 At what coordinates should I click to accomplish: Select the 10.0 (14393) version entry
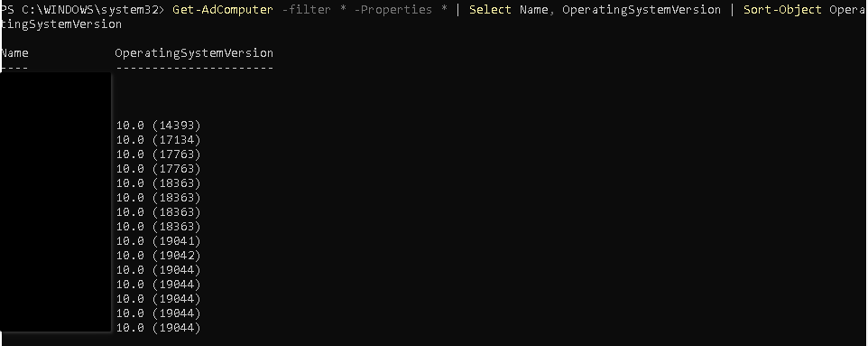point(158,126)
